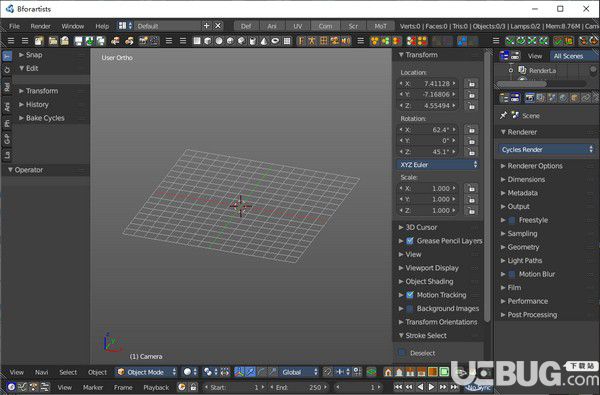
Task: Enable the Freestyle checkbox
Action: pyautogui.click(x=512, y=220)
